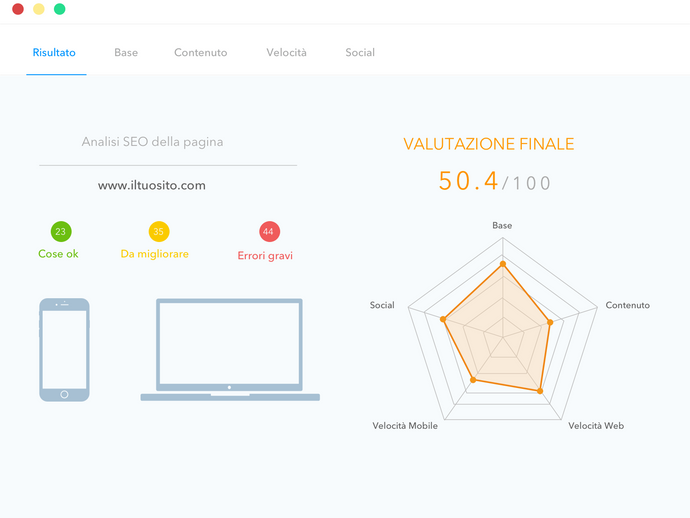Image resolution: width=690 pixels, height=518 pixels.
Task: Click the green 23 badge
Action: click(x=61, y=231)
